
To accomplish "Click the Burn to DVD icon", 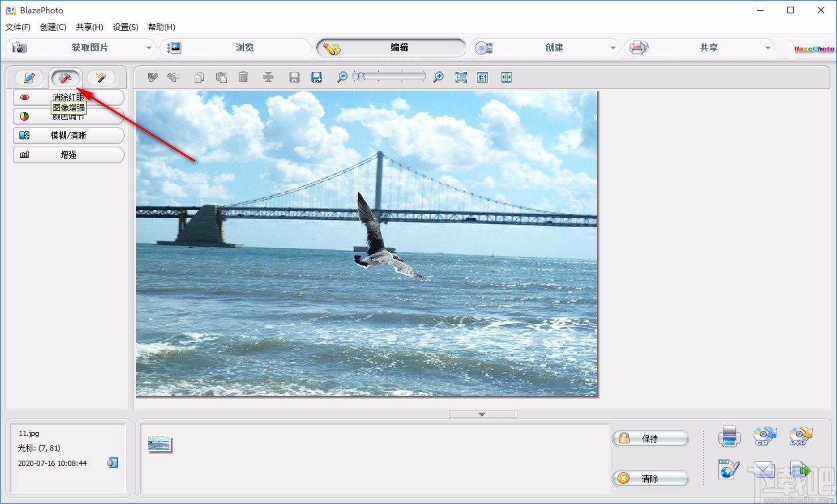I will [x=800, y=436].
